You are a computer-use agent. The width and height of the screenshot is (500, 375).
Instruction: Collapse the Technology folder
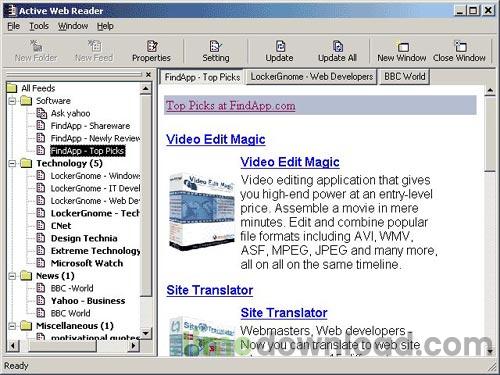[x=12, y=163]
